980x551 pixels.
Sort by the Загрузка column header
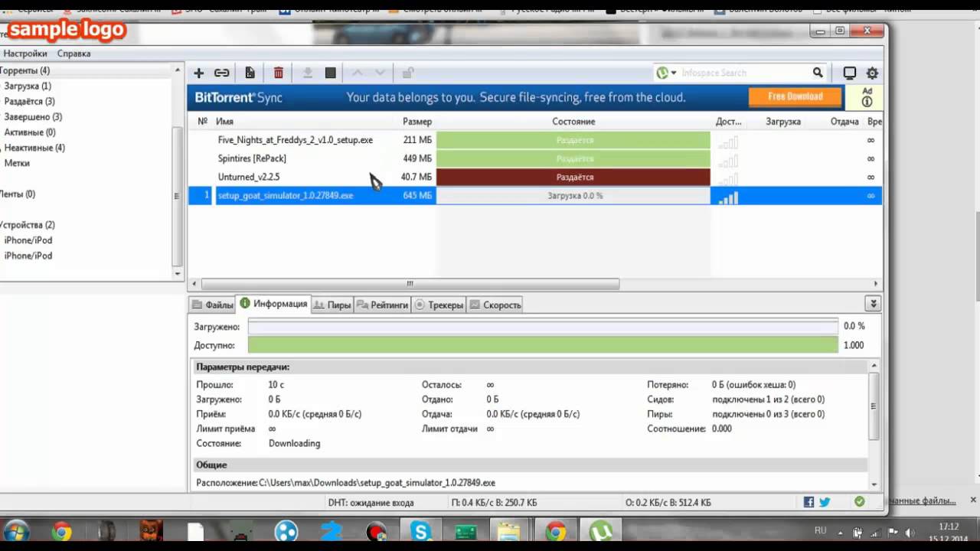click(x=783, y=121)
